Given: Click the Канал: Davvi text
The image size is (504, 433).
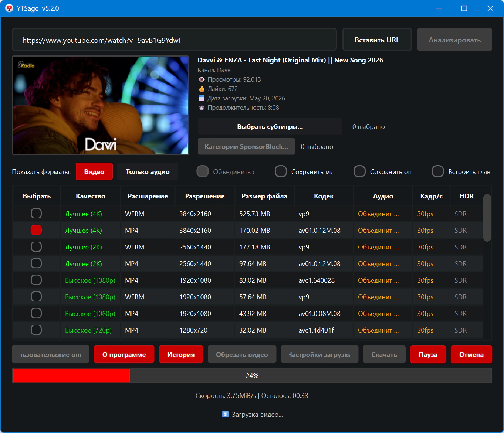Looking at the screenshot, I should click(x=215, y=70).
